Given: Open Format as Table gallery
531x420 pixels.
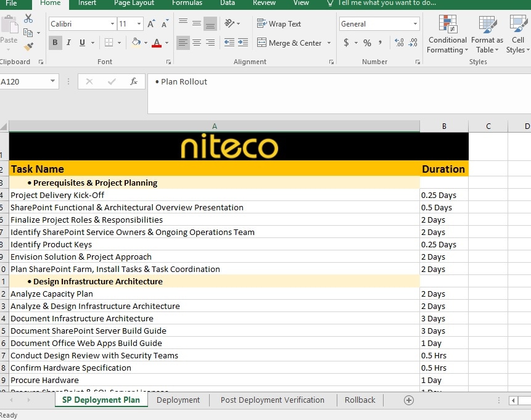Looking at the screenshot, I should [x=487, y=34].
